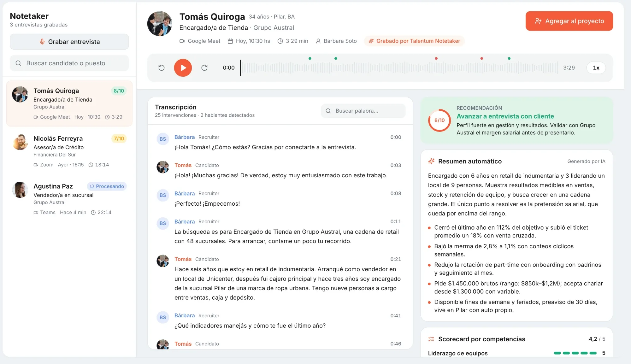Click the 0:11 timestamp in the transcript
The image size is (631, 364).
point(396,222)
